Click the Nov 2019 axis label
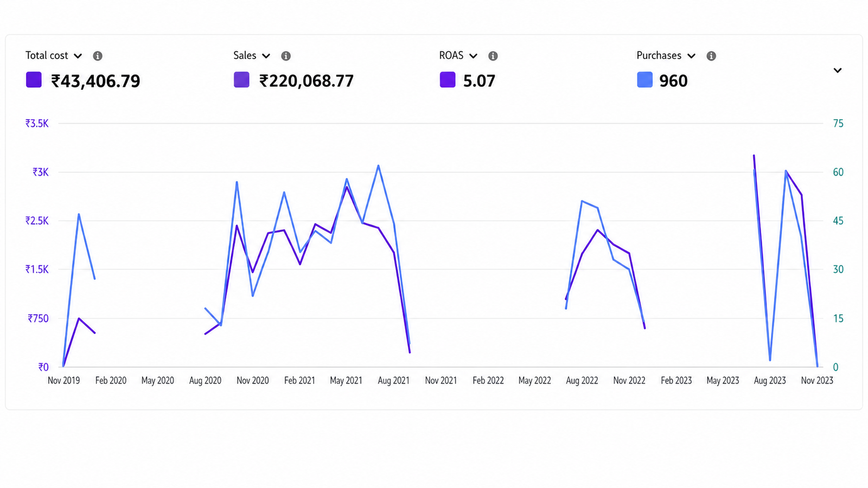Screen dimensions: 868x488 63,381
